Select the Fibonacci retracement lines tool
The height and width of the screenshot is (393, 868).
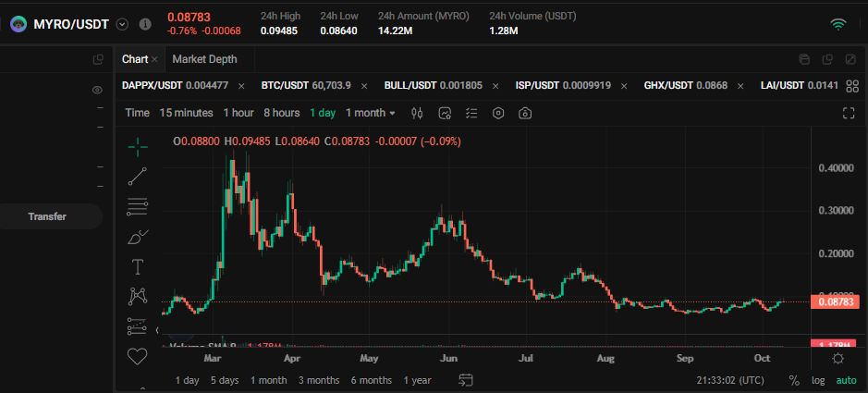(x=138, y=206)
